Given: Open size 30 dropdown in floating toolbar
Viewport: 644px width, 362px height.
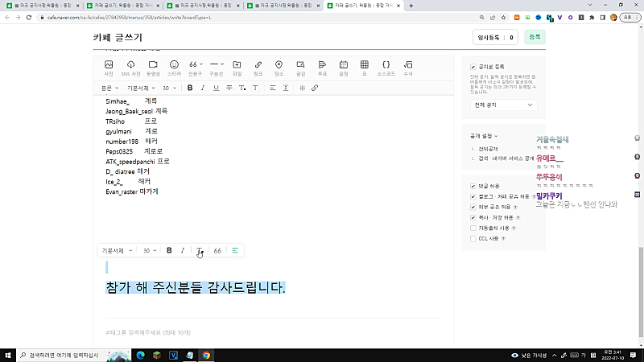Looking at the screenshot, I should click(150, 250).
